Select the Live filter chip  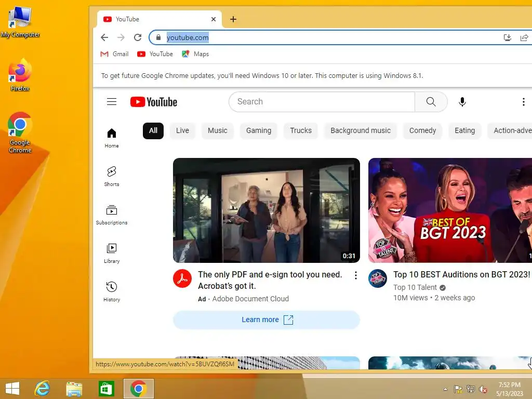pos(182,130)
